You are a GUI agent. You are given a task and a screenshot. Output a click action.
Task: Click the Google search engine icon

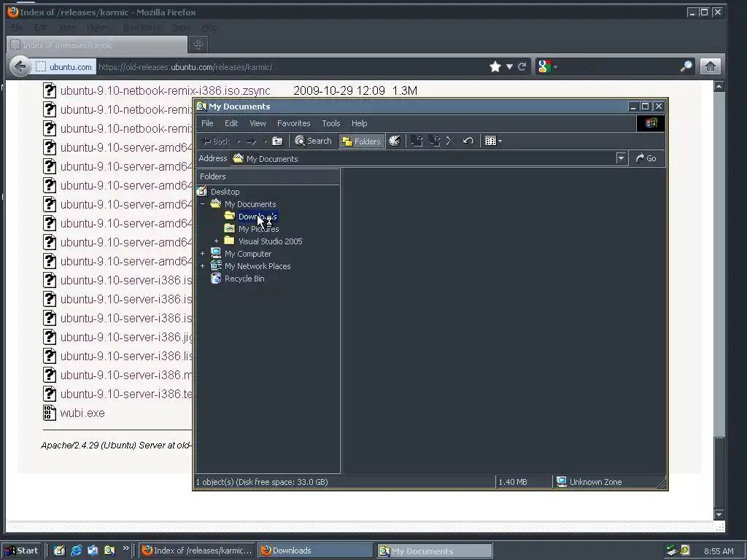pos(544,66)
